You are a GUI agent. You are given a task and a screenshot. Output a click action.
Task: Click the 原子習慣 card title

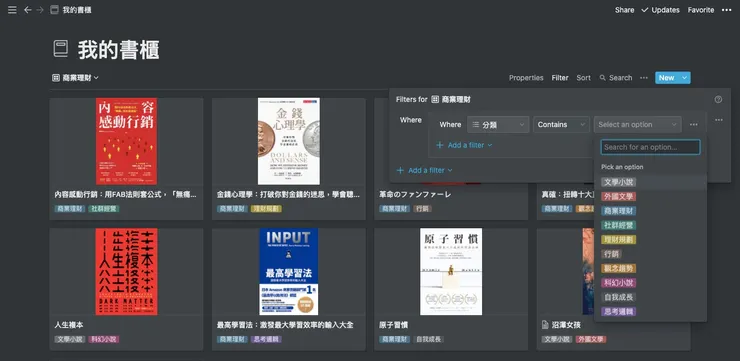(x=394, y=325)
